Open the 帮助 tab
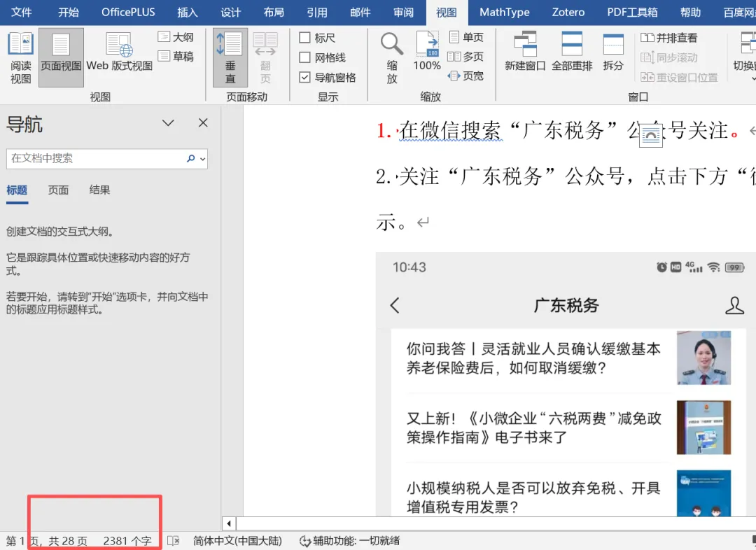 coord(690,12)
